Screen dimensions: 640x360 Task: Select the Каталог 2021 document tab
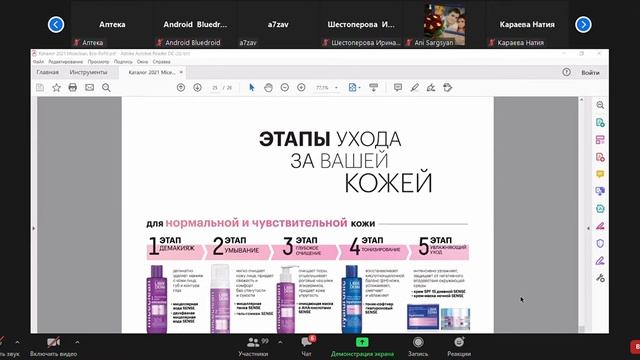(152, 72)
